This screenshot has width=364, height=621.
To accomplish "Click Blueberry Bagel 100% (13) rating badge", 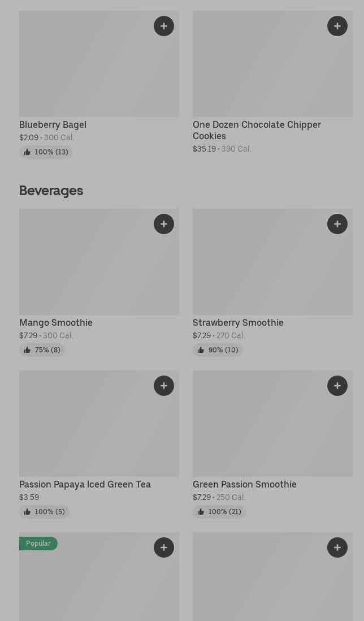I will 46,152.
